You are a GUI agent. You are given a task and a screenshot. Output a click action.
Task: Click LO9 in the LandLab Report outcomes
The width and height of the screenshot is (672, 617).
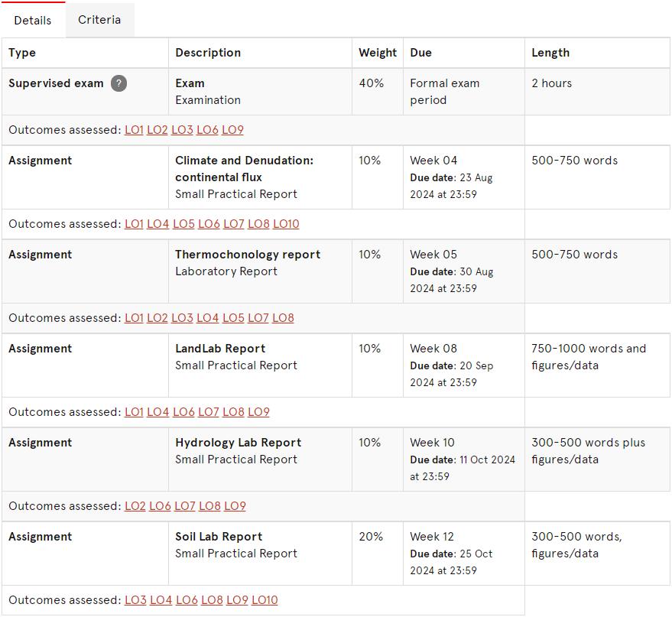coord(258,412)
